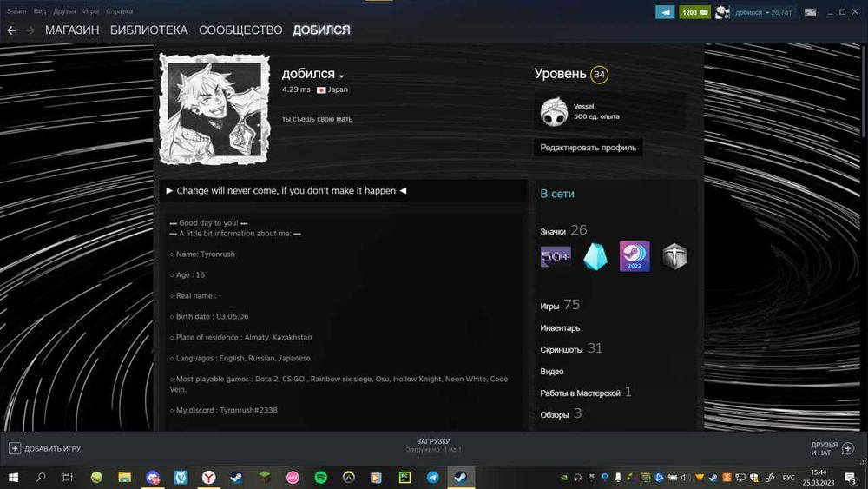Select the ДОБИЛСЯ profile tab
This screenshot has height=489, width=868.
[x=321, y=30]
